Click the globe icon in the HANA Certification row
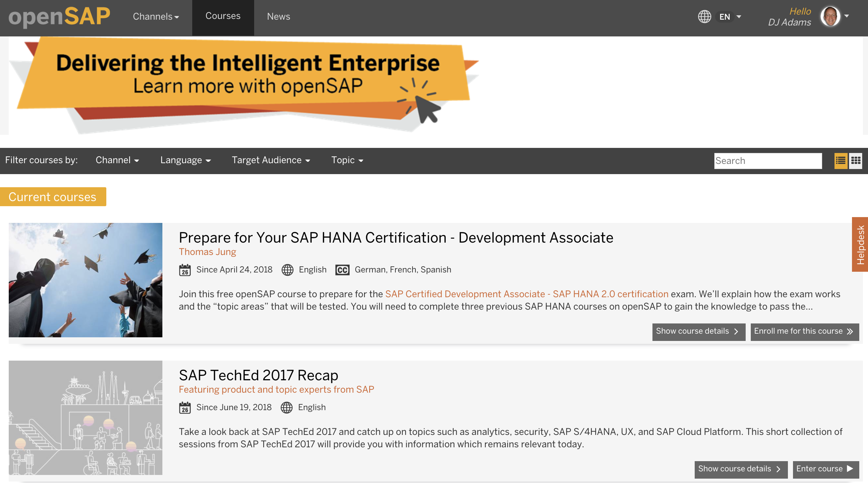This screenshot has width=868, height=483. click(x=288, y=270)
